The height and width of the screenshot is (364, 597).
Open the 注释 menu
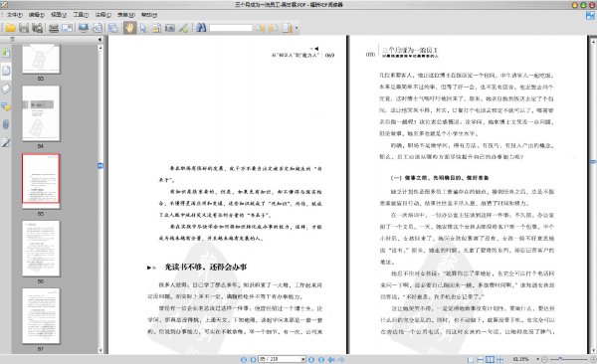(102, 15)
